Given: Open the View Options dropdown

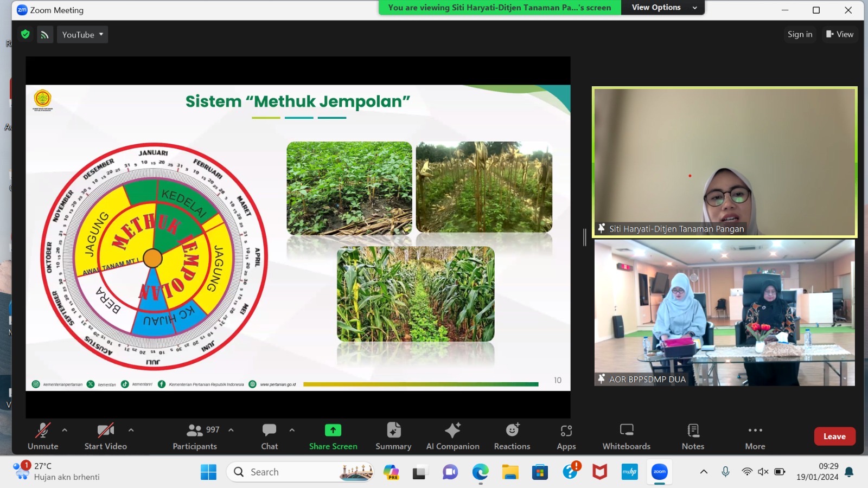Looking at the screenshot, I should (x=663, y=8).
